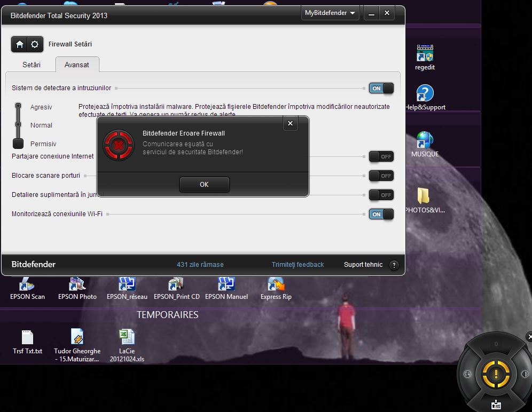This screenshot has width=532, height=412.
Task: Enable the Blocare scanare porturi switch
Action: click(x=381, y=176)
